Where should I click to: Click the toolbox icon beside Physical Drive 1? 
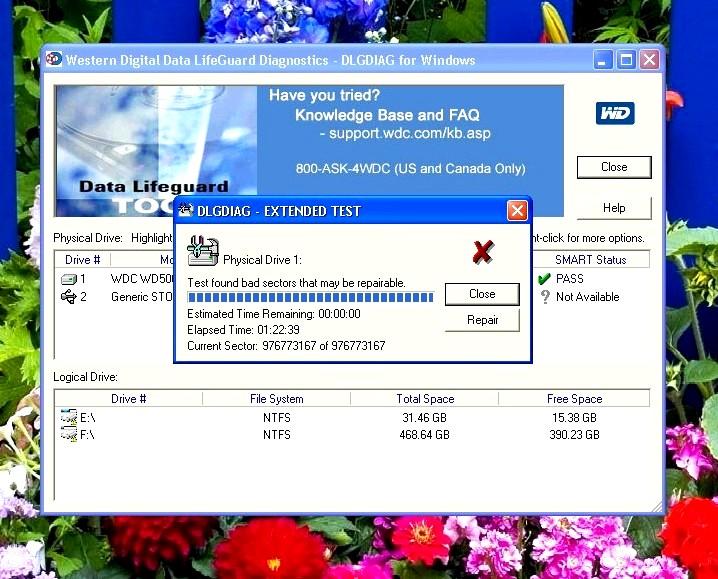(203, 251)
